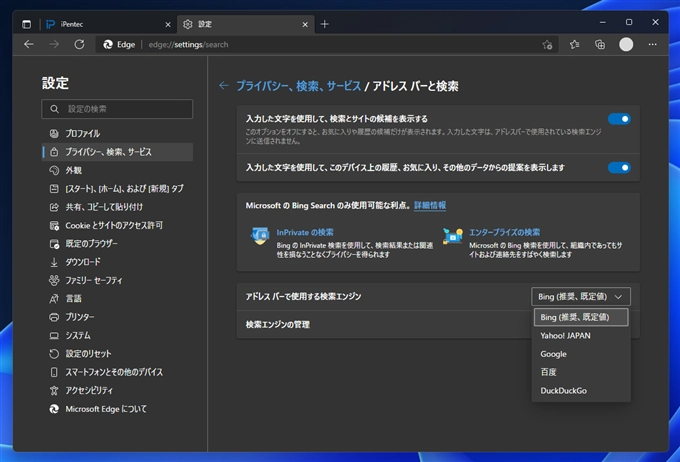The width and height of the screenshot is (680, 462).
Task: Select DuckDuckGo search engine option
Action: click(581, 390)
